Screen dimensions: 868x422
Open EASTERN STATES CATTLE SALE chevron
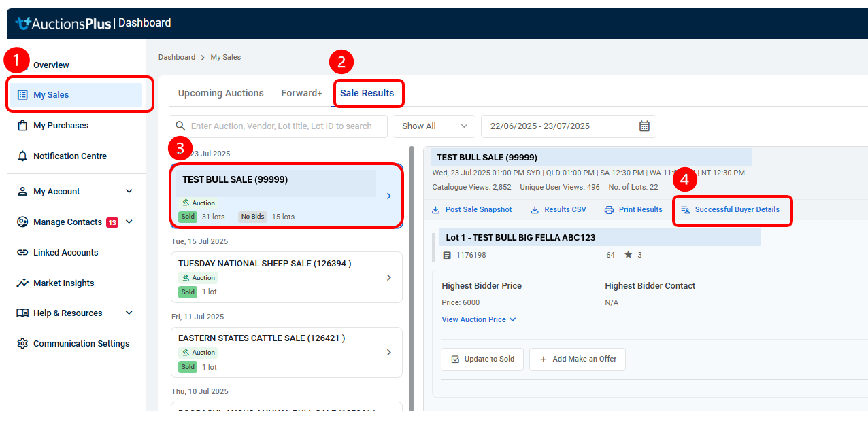[x=389, y=352]
